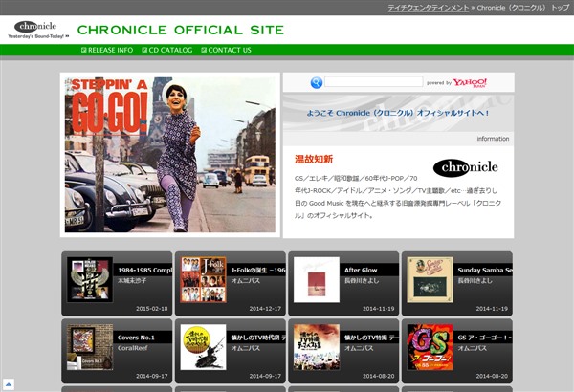Follow the テイチクエンタテインメント breadcrumb link
This screenshot has height=392, width=574.
tap(429, 8)
